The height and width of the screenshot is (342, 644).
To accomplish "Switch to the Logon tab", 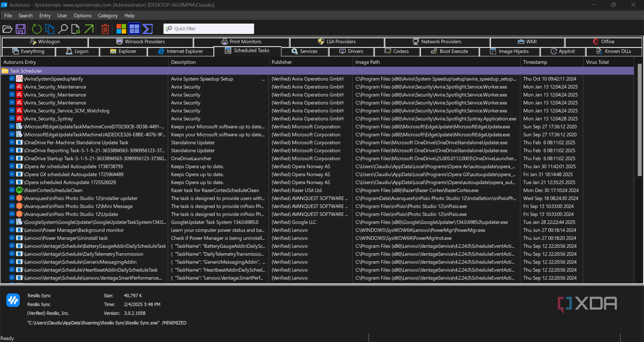I will 77,51.
